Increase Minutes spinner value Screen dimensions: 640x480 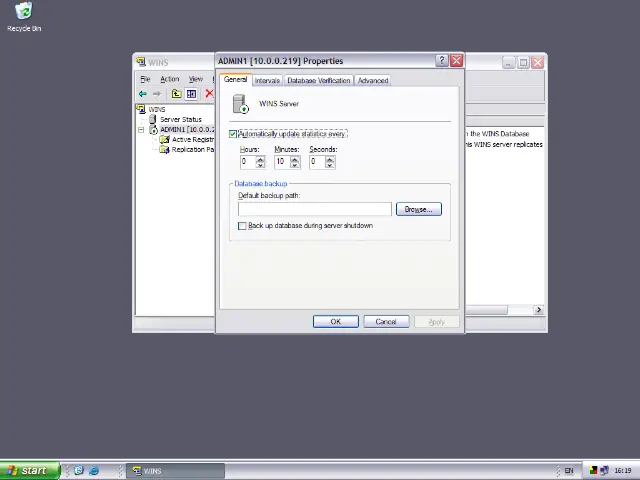pos(295,159)
